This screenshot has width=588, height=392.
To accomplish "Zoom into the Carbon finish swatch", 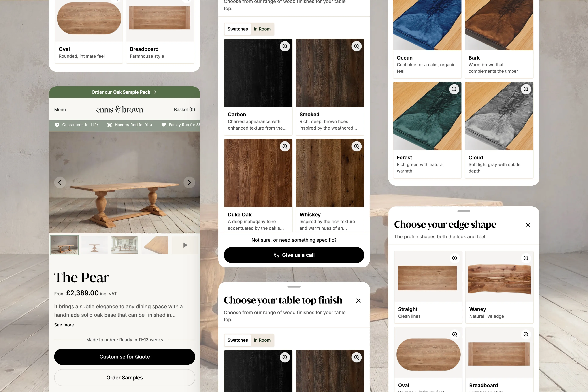I will coord(285,46).
